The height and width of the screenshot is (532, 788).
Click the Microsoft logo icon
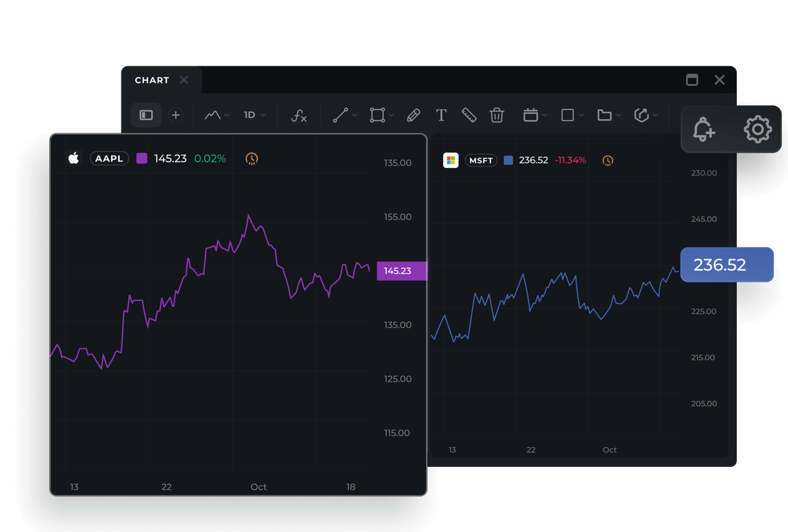450,160
